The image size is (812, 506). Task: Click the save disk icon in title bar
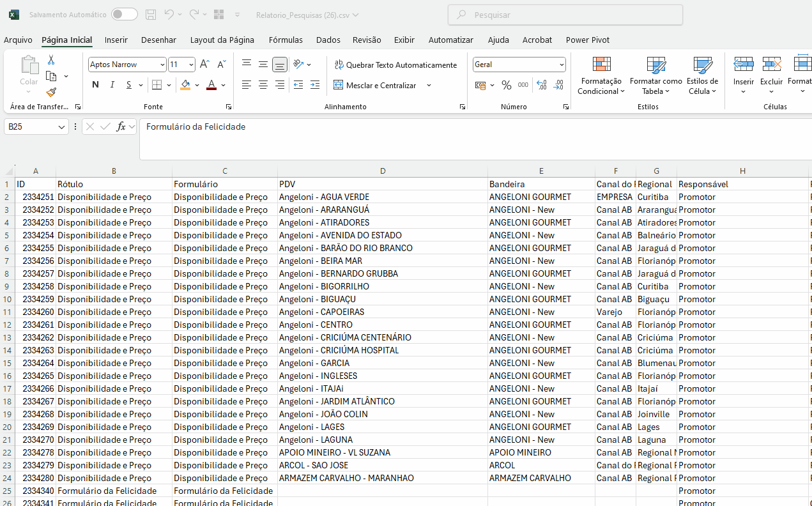click(151, 14)
